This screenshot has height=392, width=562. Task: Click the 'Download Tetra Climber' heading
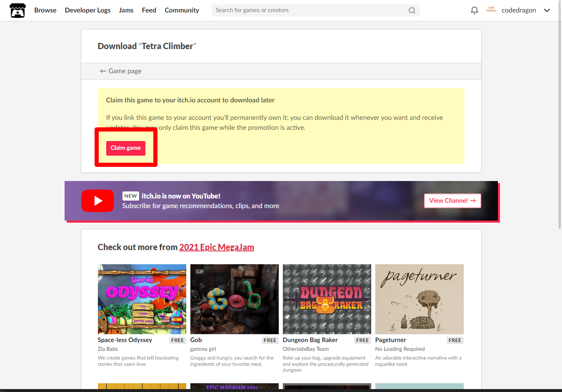147,46
